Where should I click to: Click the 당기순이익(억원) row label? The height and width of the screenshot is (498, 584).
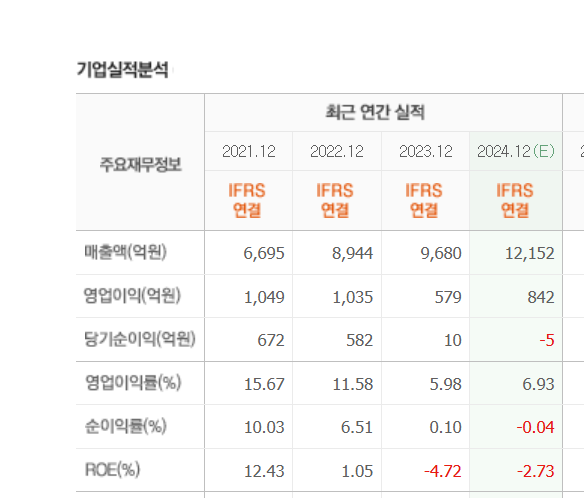tap(140, 339)
